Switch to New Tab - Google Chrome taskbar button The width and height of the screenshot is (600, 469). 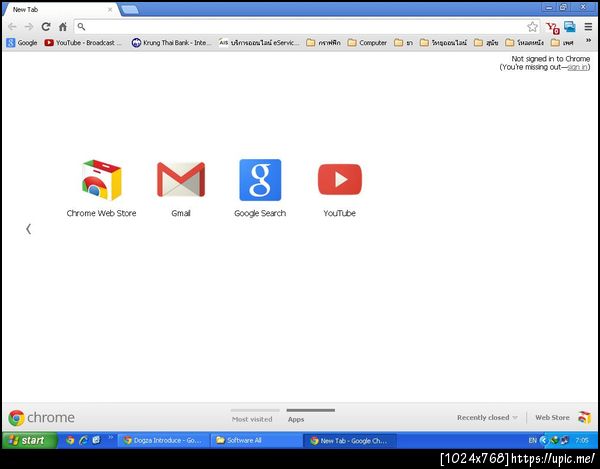[x=350, y=440]
